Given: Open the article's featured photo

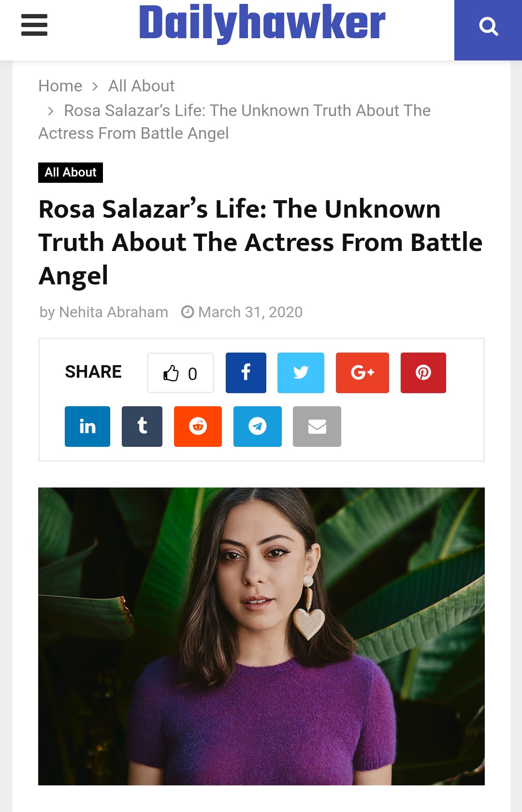Looking at the screenshot, I should 261,636.
